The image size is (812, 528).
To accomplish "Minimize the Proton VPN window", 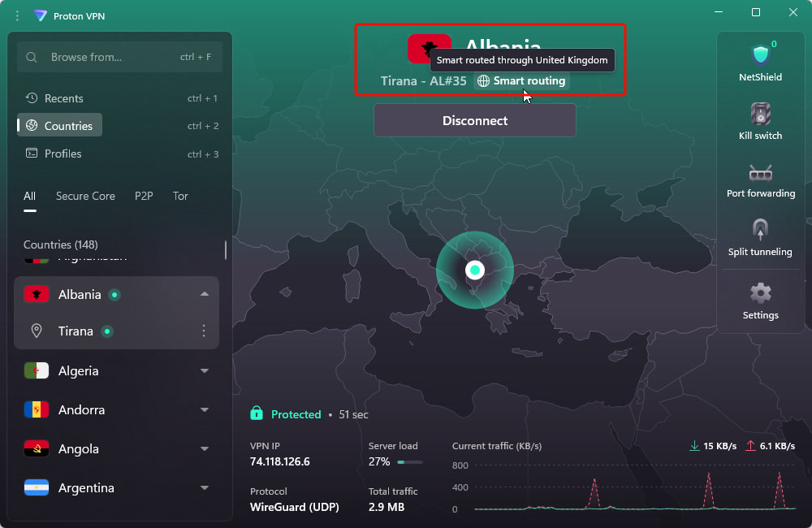I will coord(719,12).
